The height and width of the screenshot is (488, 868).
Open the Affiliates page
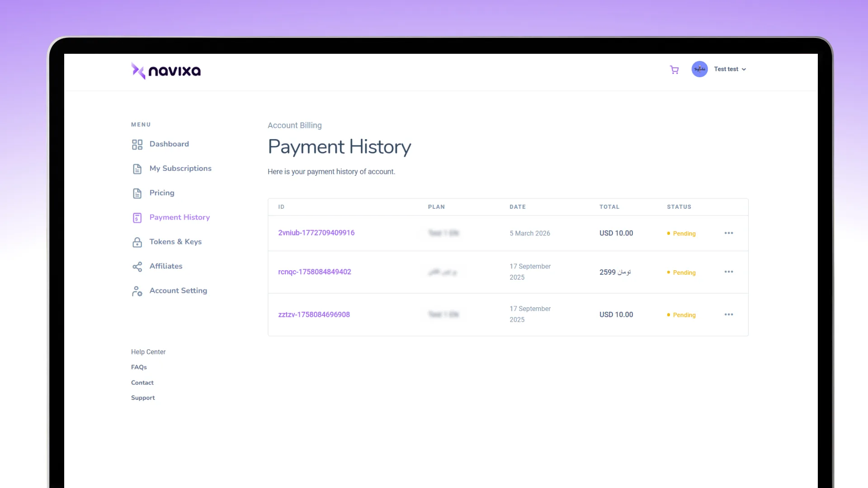pos(166,266)
